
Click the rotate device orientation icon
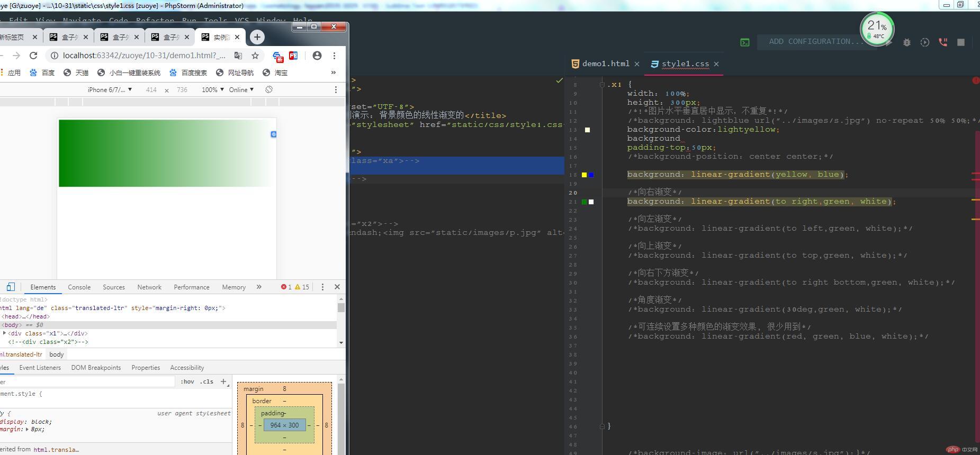click(269, 90)
